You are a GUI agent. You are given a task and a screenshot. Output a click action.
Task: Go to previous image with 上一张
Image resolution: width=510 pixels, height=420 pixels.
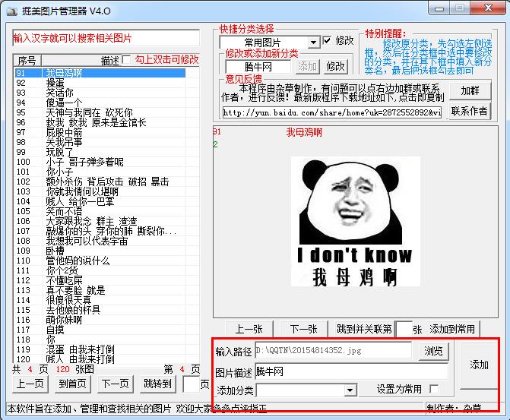(249, 329)
